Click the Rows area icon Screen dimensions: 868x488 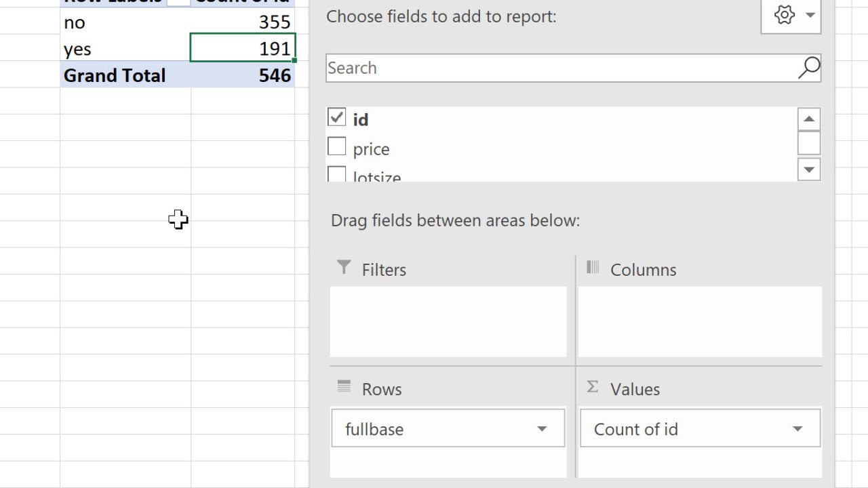[x=344, y=387]
